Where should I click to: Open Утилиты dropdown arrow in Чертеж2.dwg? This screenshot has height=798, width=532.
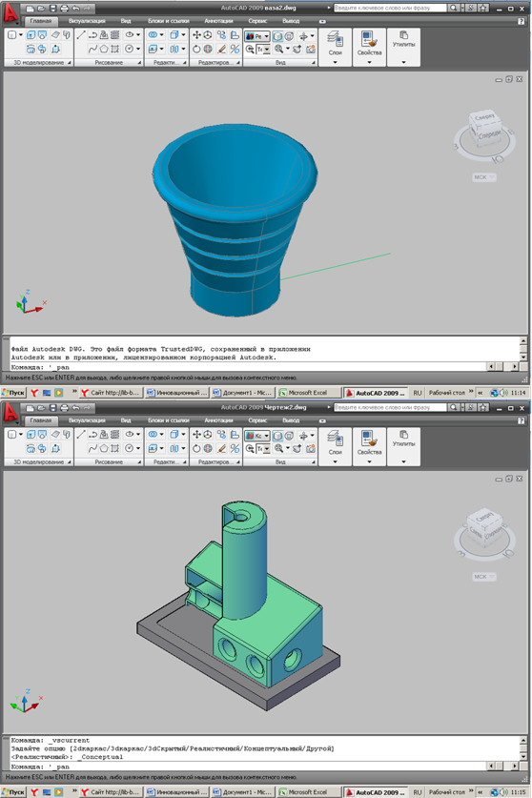click(x=403, y=462)
